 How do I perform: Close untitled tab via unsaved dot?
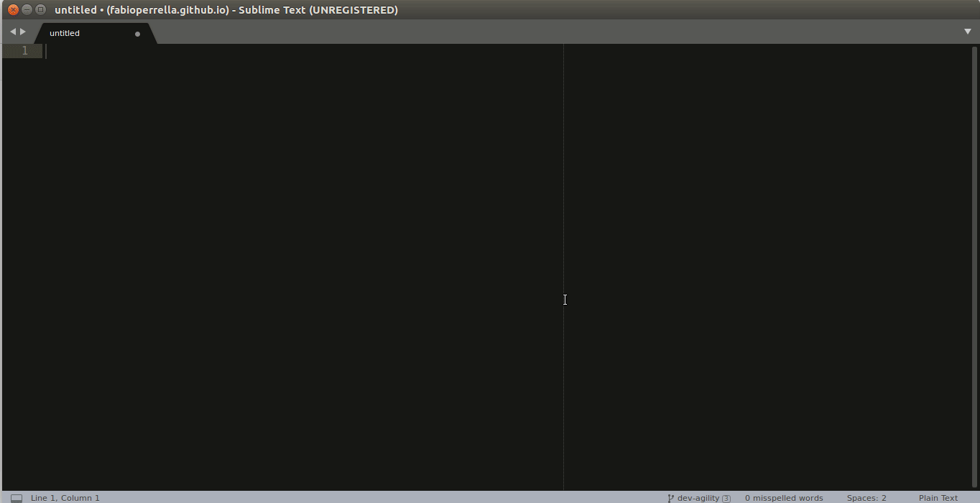[x=138, y=34]
